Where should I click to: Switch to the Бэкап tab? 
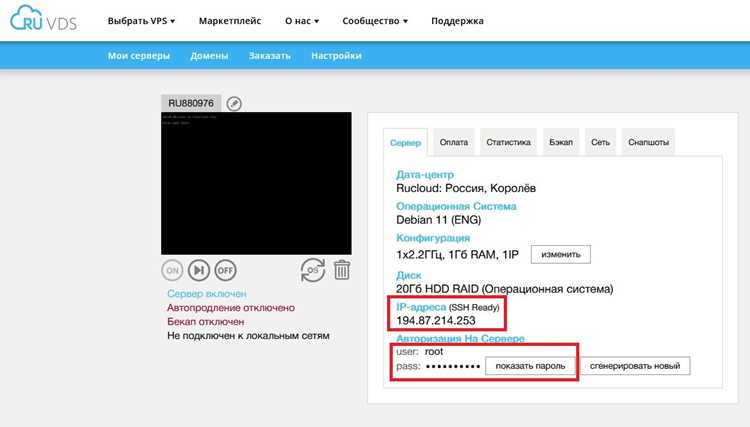[x=561, y=142]
